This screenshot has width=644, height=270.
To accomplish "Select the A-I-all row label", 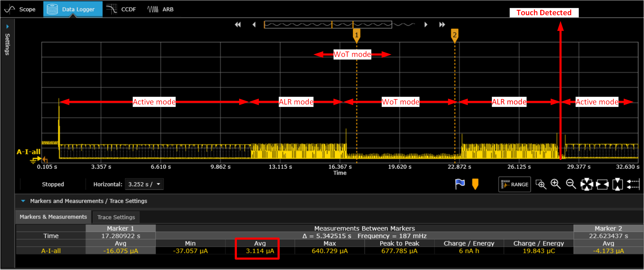I will pyautogui.click(x=51, y=251).
